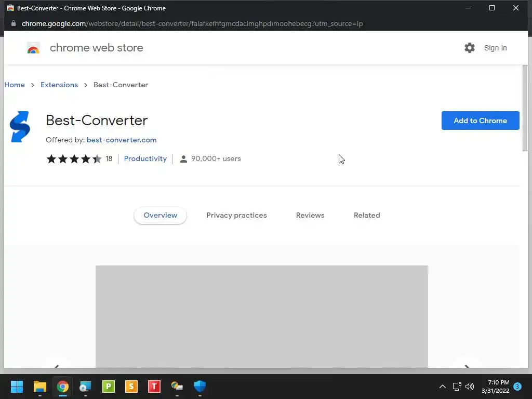Viewport: 532px width, 399px height.
Task: Click the network icon in system tray
Action: click(457, 387)
